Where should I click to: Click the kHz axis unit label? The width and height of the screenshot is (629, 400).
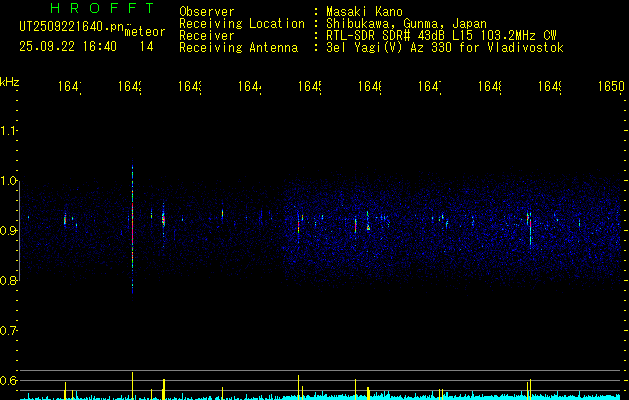10,82
